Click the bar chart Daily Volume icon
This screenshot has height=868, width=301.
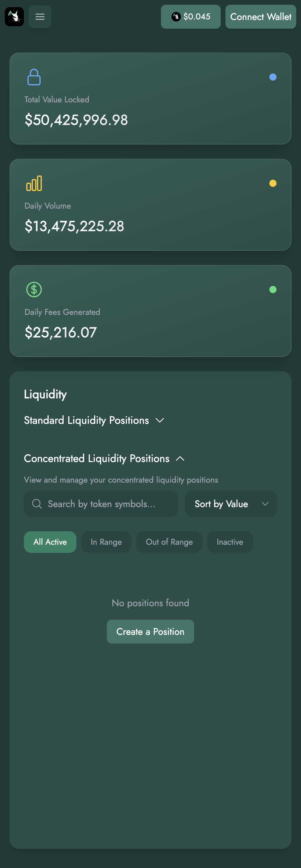34,183
